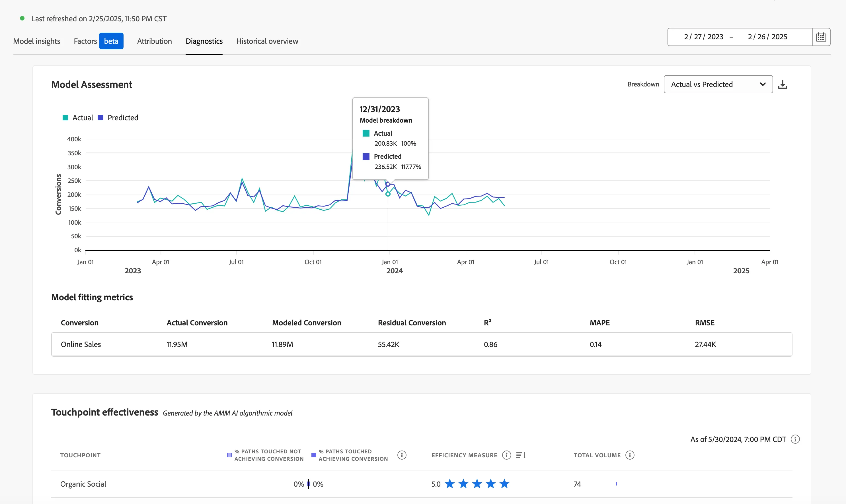This screenshot has width=846, height=504.
Task: Toggle the Predicted legend series
Action: (x=118, y=117)
